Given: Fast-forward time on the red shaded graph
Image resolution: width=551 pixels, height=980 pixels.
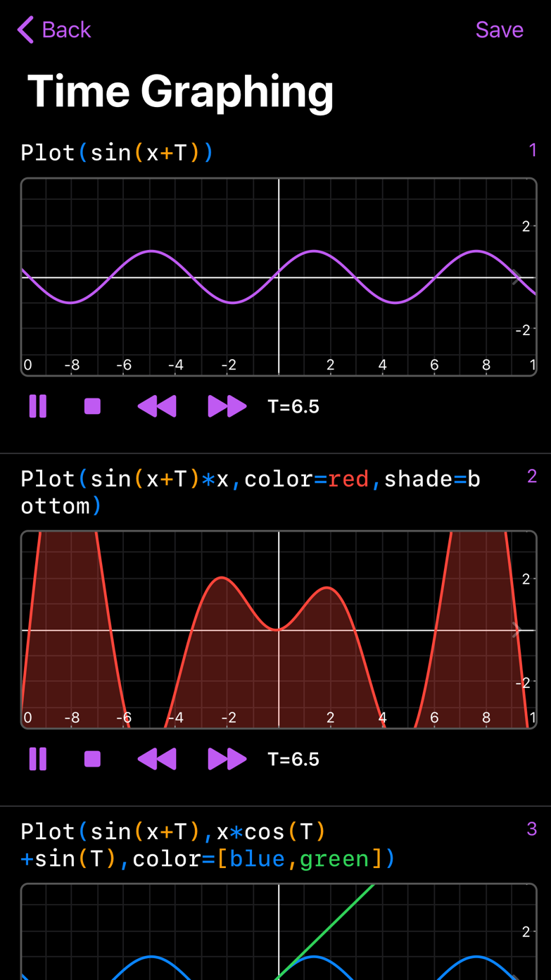Looking at the screenshot, I should click(227, 759).
